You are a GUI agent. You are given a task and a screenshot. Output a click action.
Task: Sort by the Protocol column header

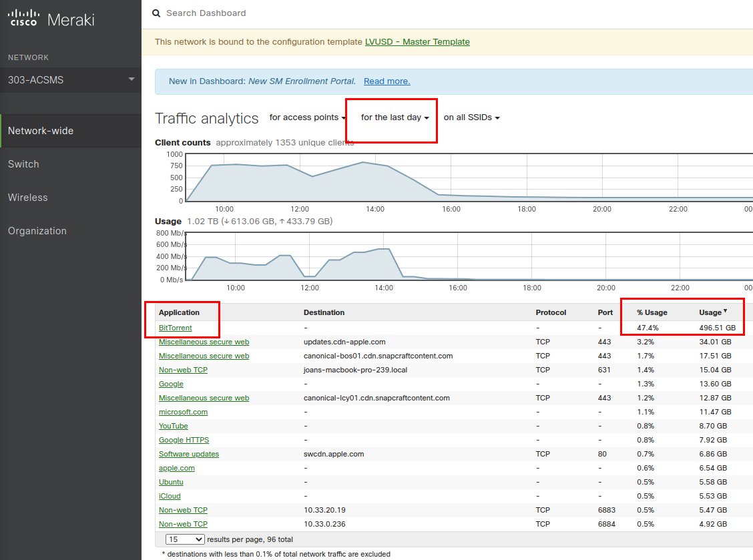coord(551,312)
